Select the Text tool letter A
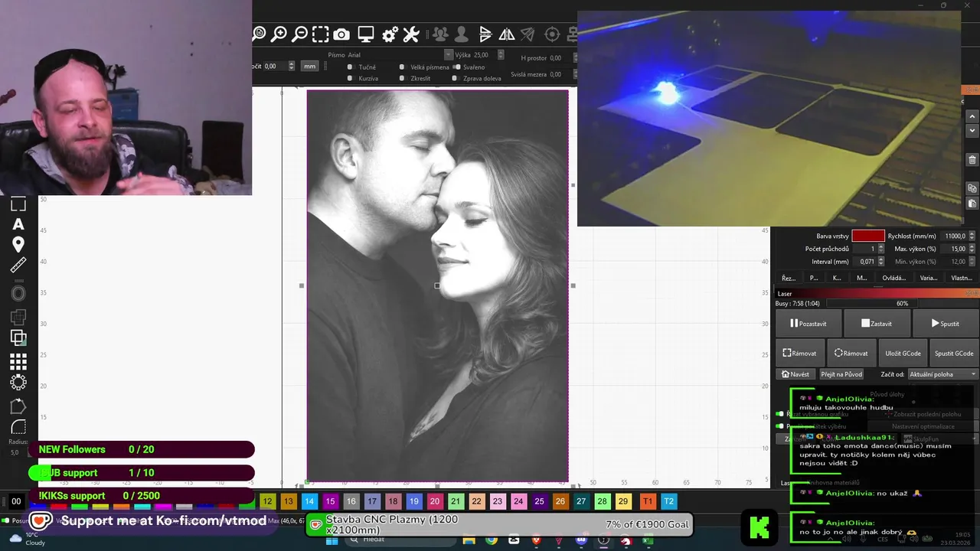 click(x=18, y=224)
